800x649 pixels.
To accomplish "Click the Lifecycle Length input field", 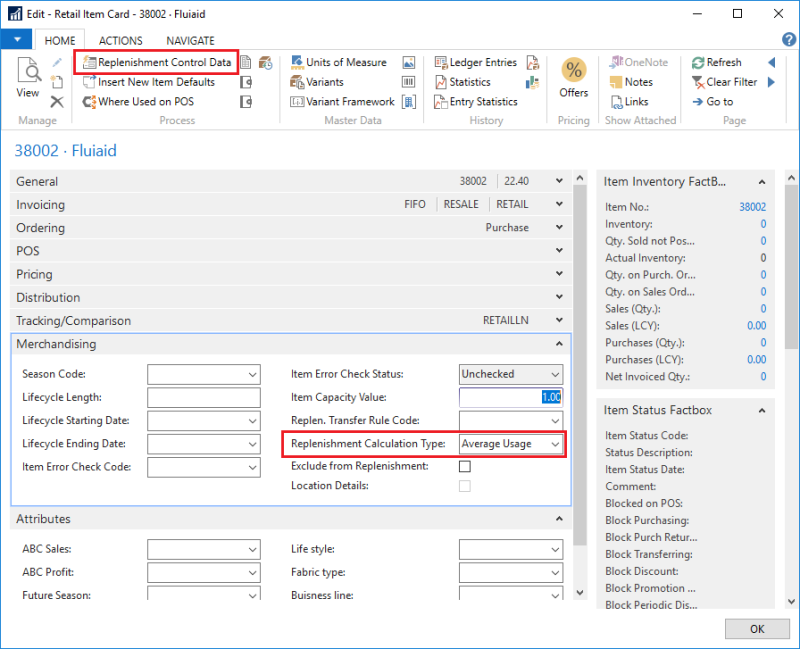I will 204,397.
